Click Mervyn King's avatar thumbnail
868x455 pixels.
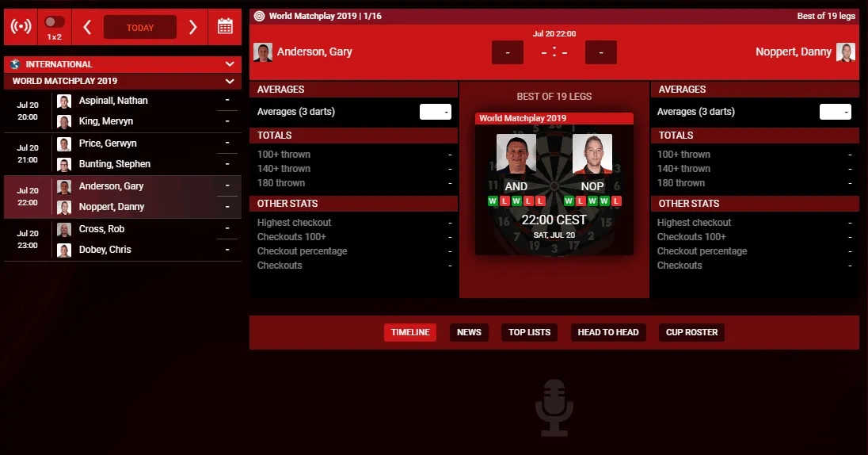pos(64,122)
